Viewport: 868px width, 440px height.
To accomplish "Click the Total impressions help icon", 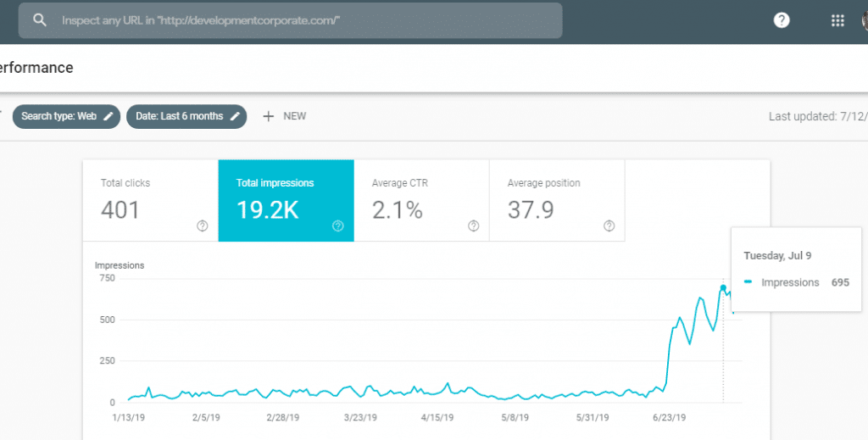I will point(338,226).
